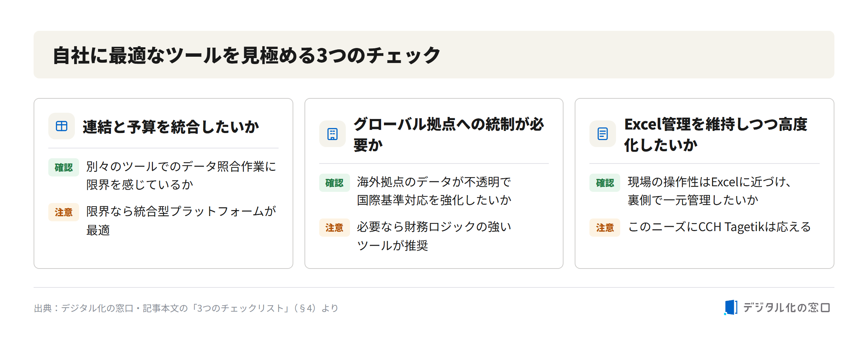Click the text document icon in third card
Viewport: 868px width, 348px height.
click(x=603, y=134)
